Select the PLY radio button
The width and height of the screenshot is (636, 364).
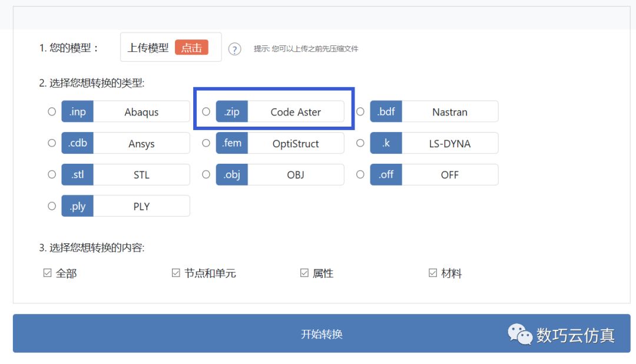pos(52,206)
